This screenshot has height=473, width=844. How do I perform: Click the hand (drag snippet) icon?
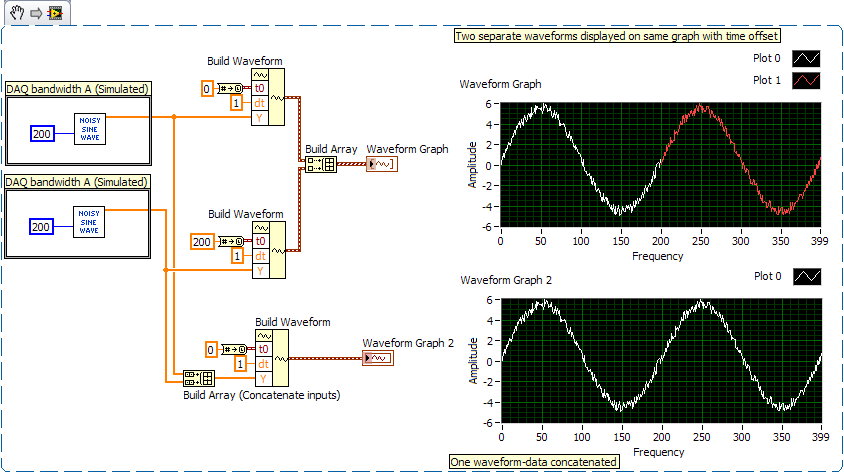17,12
